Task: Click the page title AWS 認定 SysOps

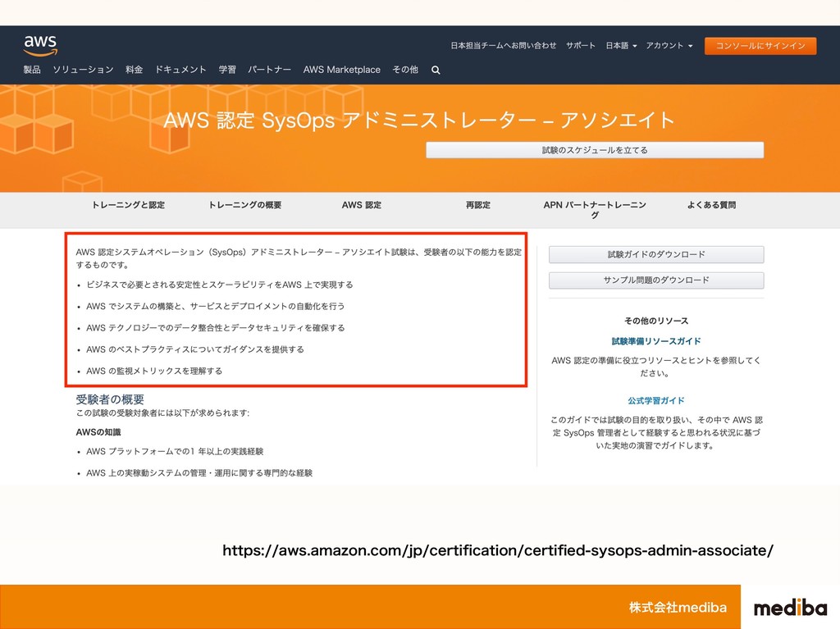Action: (x=419, y=120)
